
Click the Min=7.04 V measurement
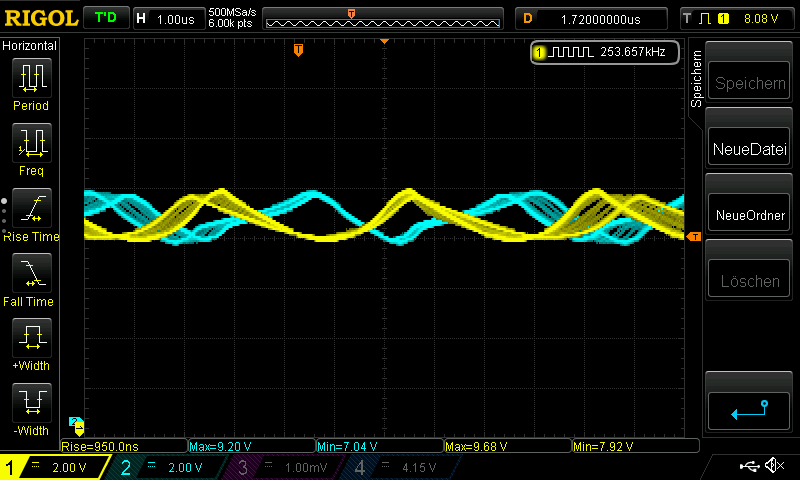click(x=380, y=446)
